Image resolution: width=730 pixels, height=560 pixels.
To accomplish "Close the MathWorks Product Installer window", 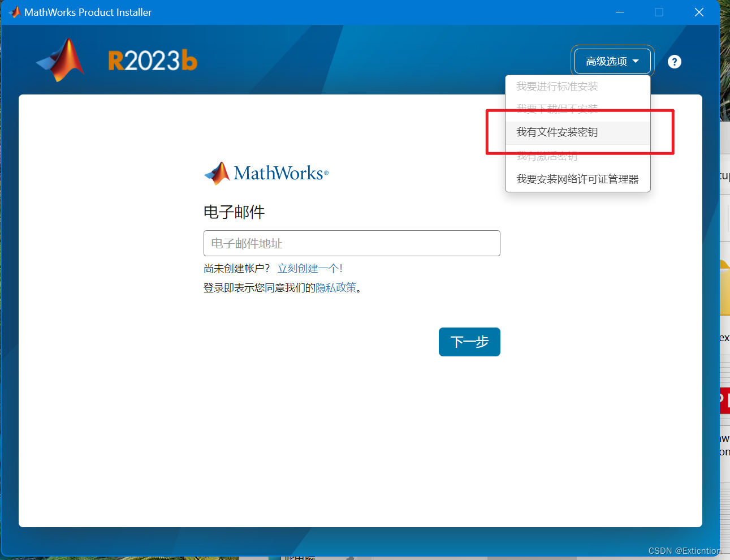I will click(x=699, y=12).
